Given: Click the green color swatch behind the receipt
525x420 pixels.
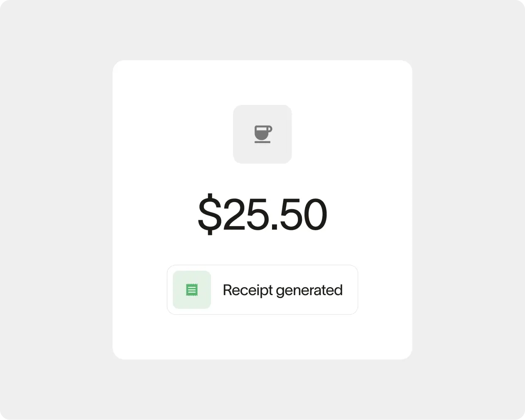Looking at the screenshot, I should click(x=191, y=290).
